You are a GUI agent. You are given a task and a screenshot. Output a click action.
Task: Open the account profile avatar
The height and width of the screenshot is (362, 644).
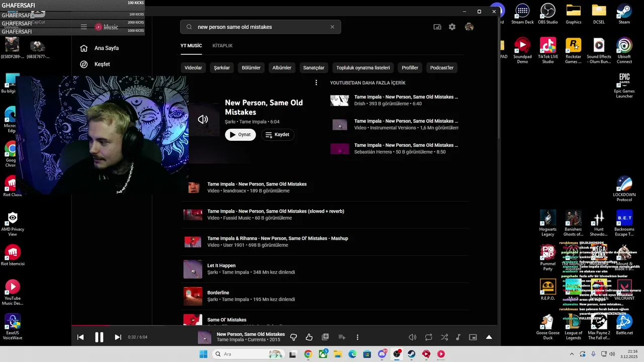point(469,27)
